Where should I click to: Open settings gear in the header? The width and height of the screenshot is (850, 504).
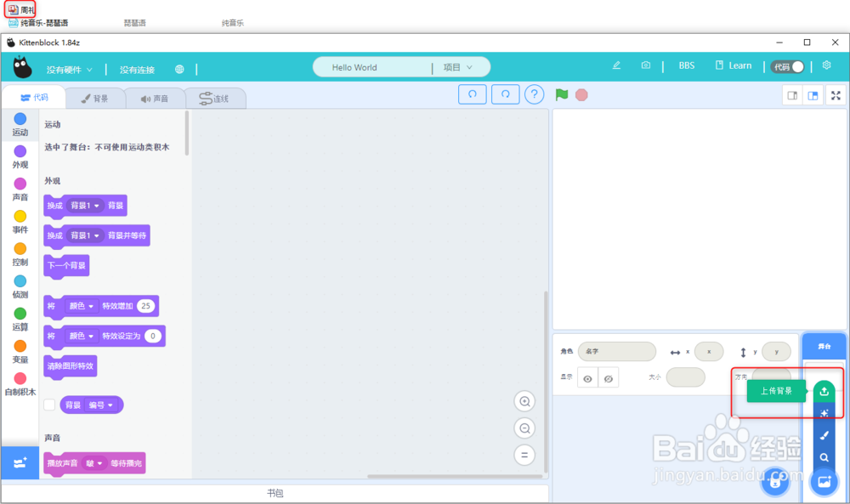tap(827, 65)
